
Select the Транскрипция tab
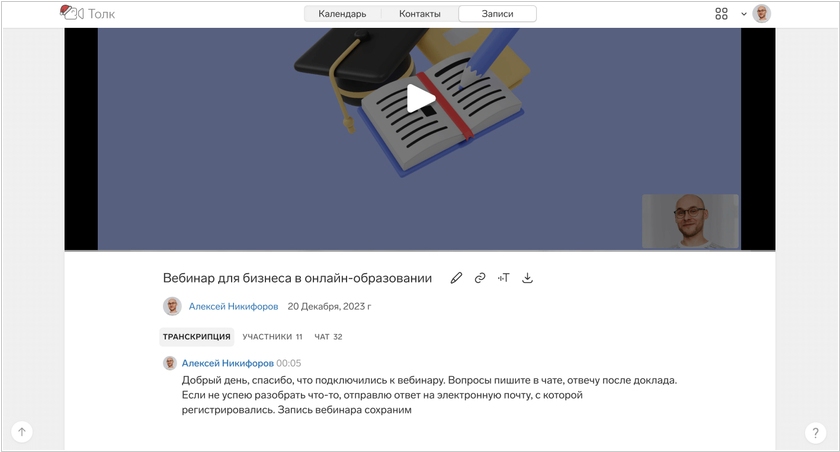tap(197, 337)
